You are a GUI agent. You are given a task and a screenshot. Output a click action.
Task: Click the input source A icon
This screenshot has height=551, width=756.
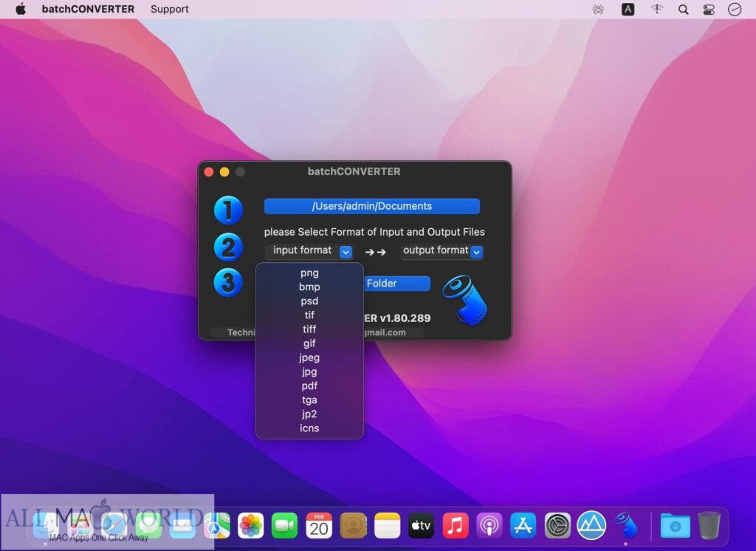pyautogui.click(x=628, y=9)
